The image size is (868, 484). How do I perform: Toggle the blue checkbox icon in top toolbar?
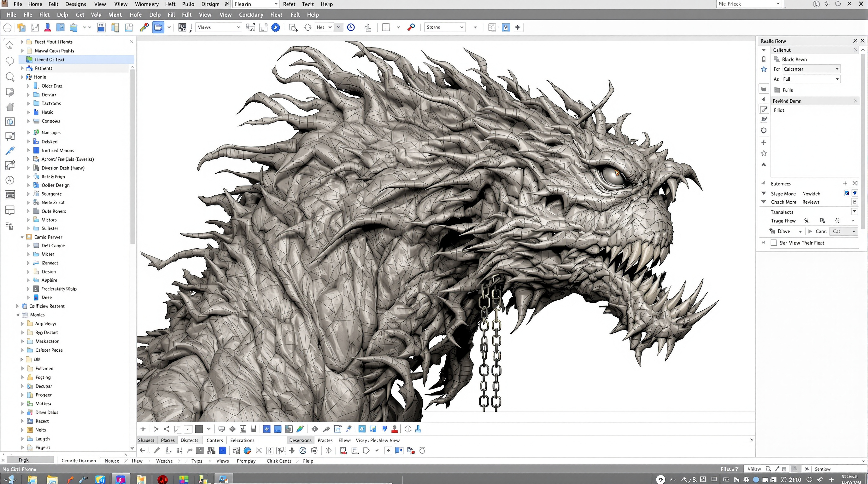506,27
